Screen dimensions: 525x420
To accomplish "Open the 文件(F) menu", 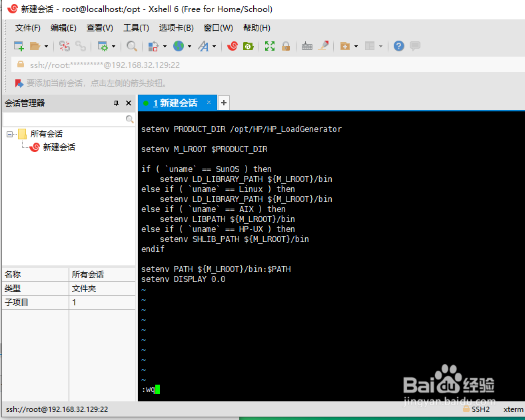I will (x=28, y=28).
